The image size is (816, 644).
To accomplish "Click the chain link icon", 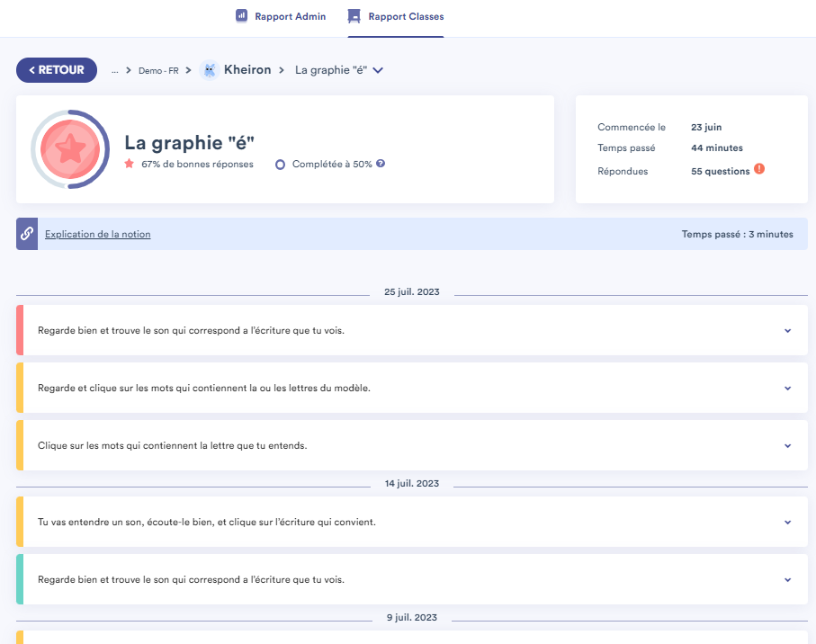I will (27, 234).
